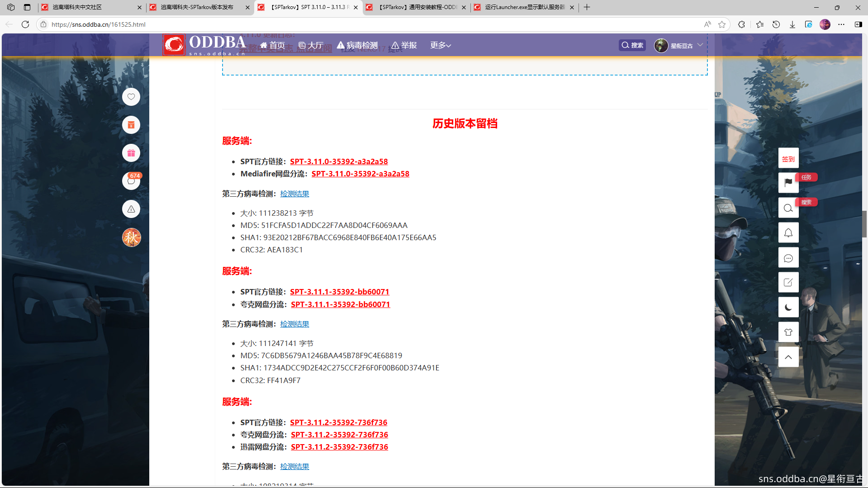
Task: Open comments bubble showing 674
Action: pos(131,181)
